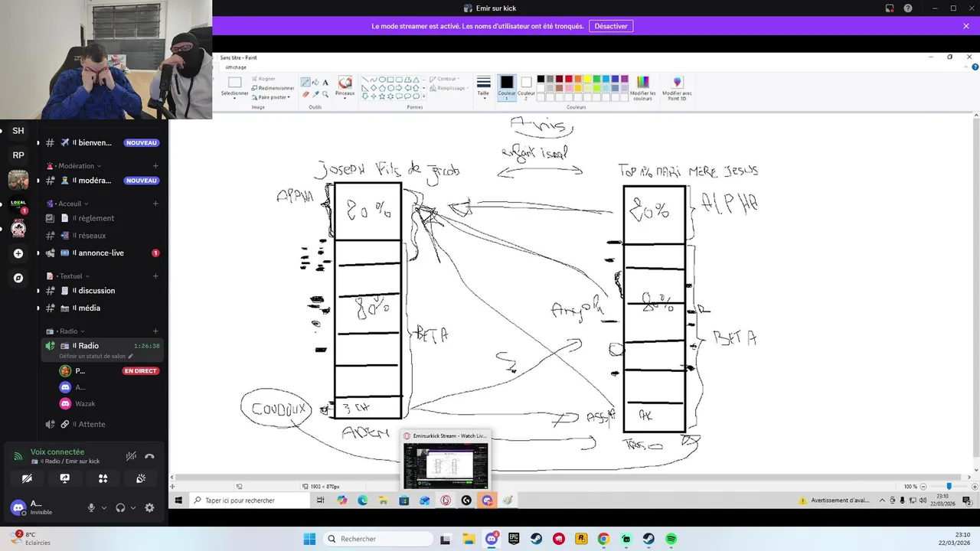Open Discord activities button
The width and height of the screenshot is (980, 551).
coord(103,478)
